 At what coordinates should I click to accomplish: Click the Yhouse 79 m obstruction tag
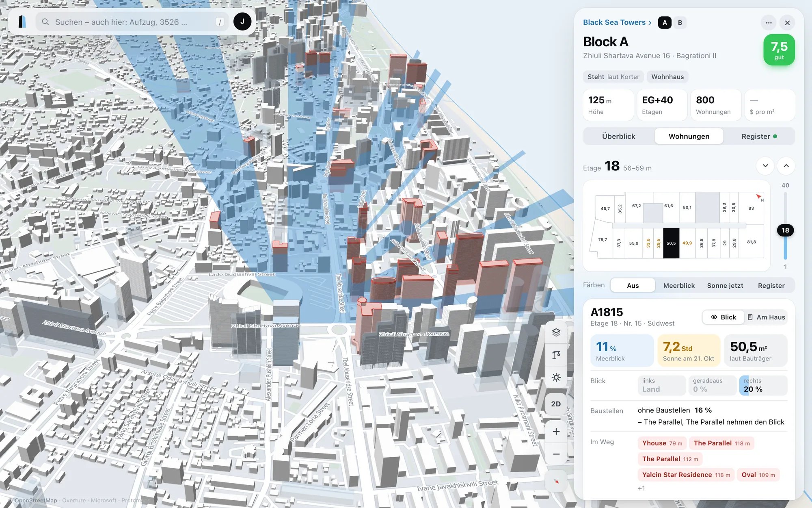pyautogui.click(x=662, y=443)
